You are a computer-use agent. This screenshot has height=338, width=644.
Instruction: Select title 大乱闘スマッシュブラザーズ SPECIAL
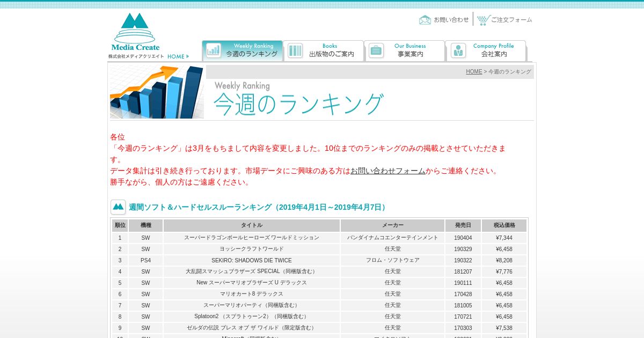click(x=252, y=271)
